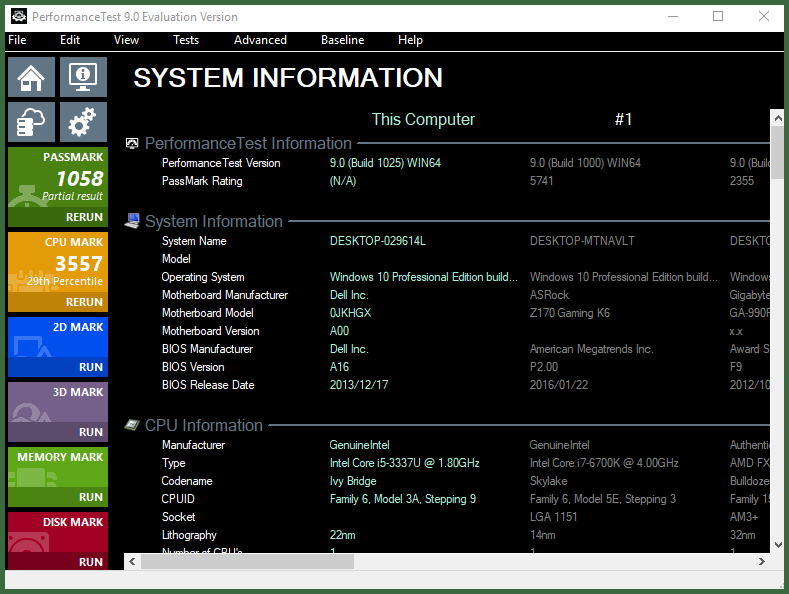Open the File menu
This screenshot has width=789, height=594.
[17, 40]
